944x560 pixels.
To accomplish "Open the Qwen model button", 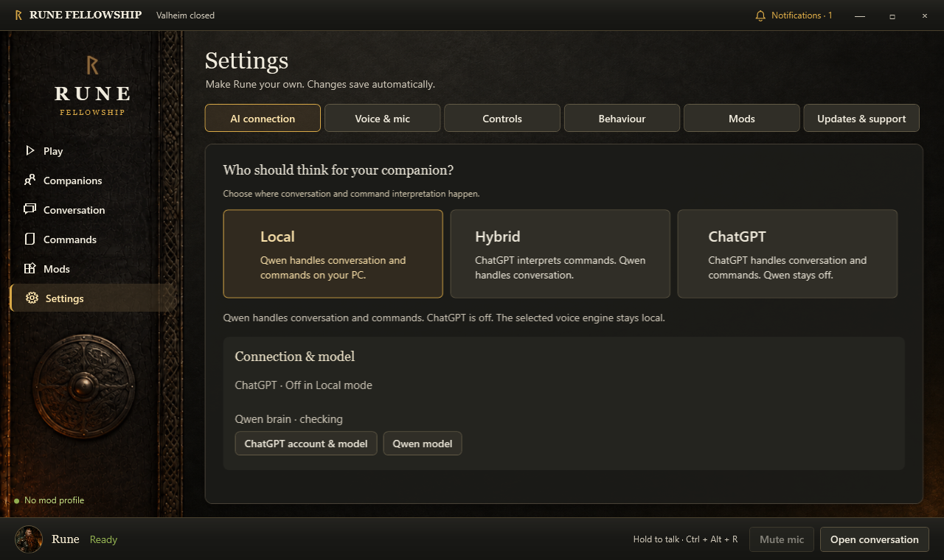I will [423, 444].
